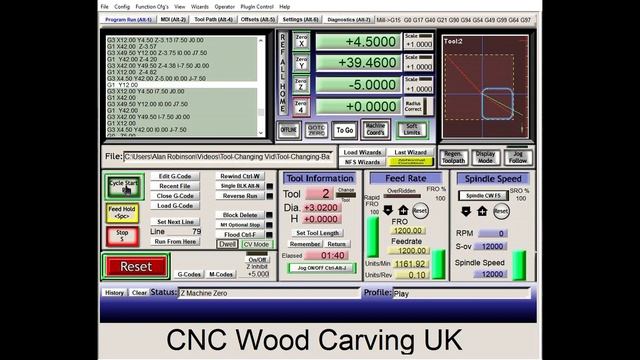640x360 pixels.
Task: Click the To Go button
Action: 344,130
